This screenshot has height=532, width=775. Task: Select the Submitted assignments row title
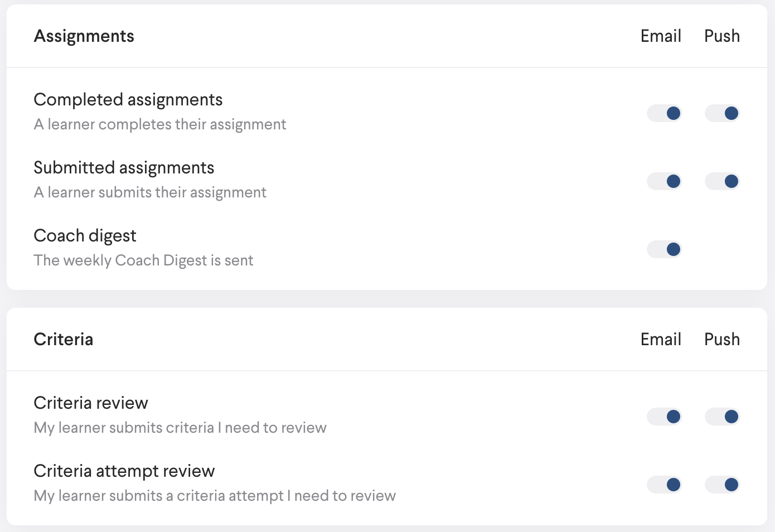tap(124, 168)
